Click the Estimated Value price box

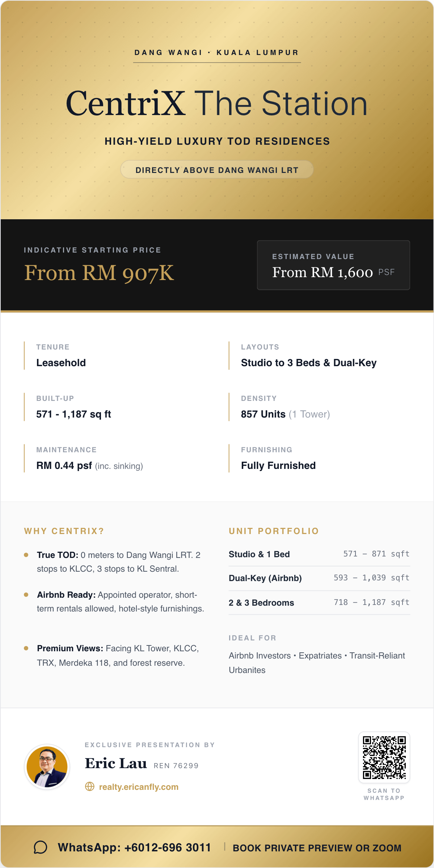point(333,265)
